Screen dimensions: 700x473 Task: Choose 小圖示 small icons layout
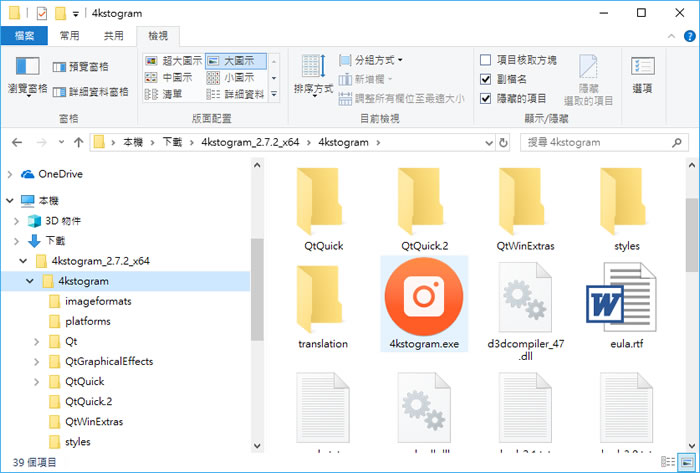coord(231,78)
